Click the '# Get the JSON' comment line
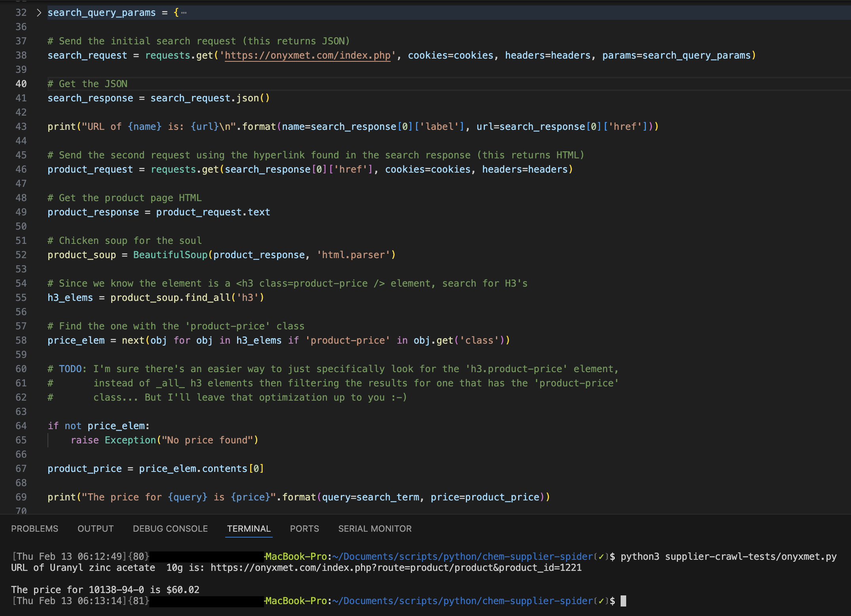The image size is (851, 616). [x=87, y=84]
